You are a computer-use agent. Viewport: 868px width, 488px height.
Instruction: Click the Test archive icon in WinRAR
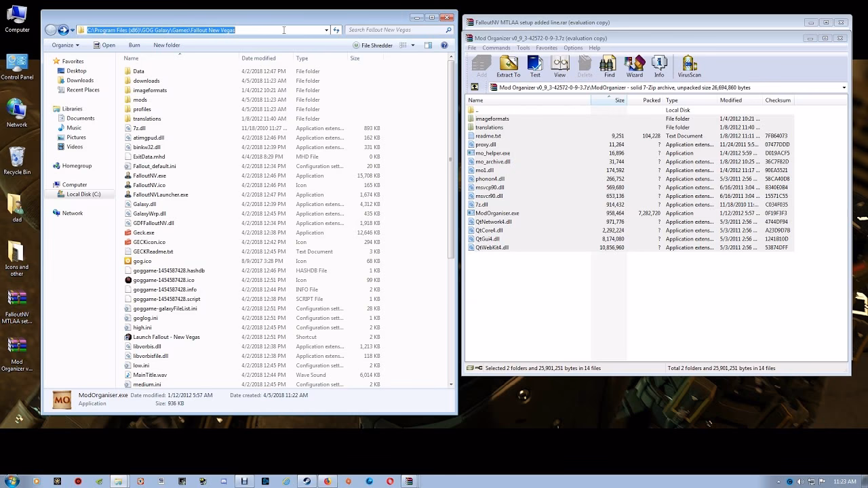click(535, 66)
